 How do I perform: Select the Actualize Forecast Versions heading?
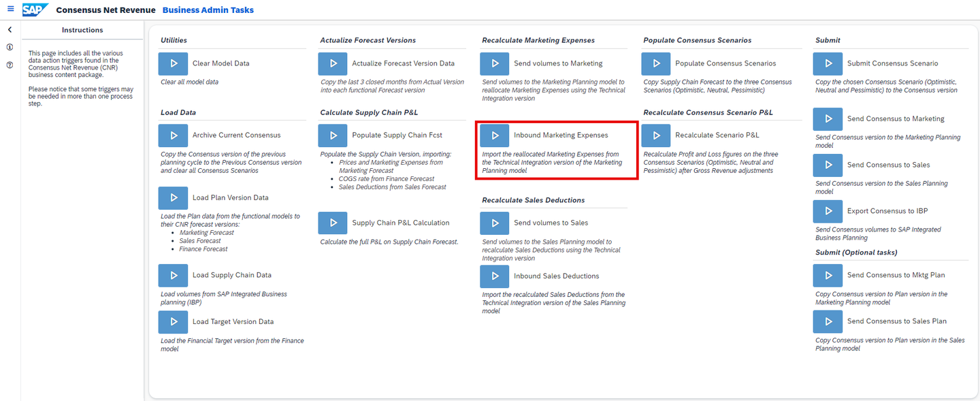tap(368, 40)
